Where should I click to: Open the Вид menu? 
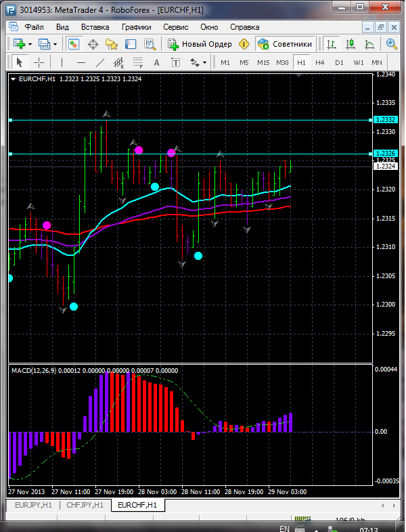(62, 27)
